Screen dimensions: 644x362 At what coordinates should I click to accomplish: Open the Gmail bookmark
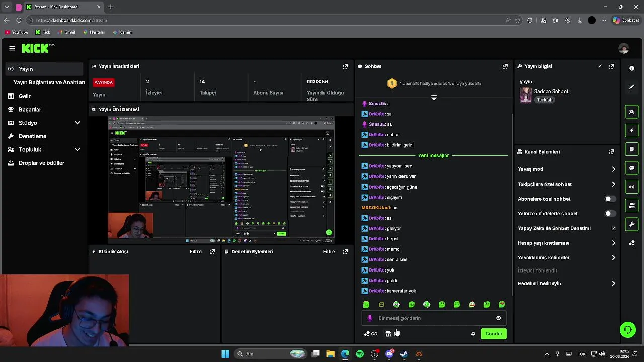[x=66, y=32]
